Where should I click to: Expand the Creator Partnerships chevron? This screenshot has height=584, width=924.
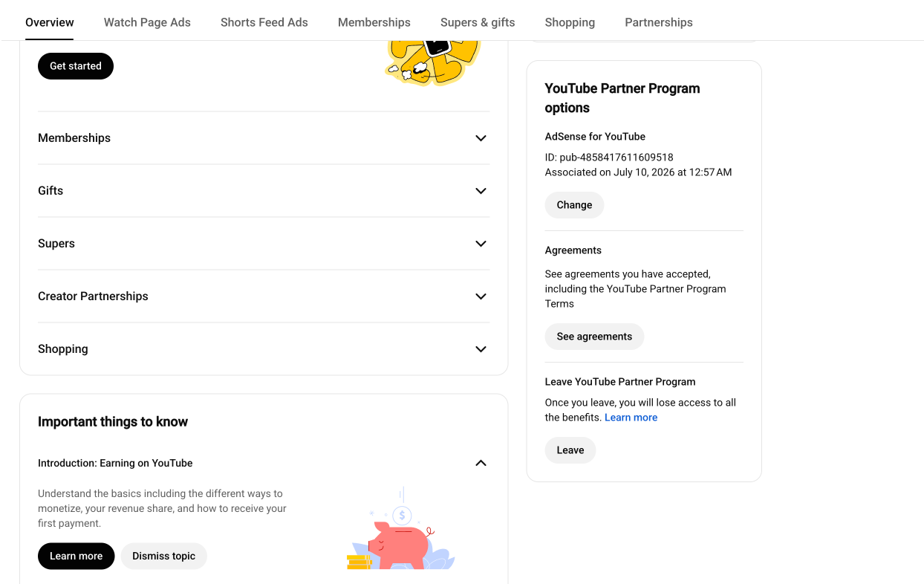tap(481, 296)
